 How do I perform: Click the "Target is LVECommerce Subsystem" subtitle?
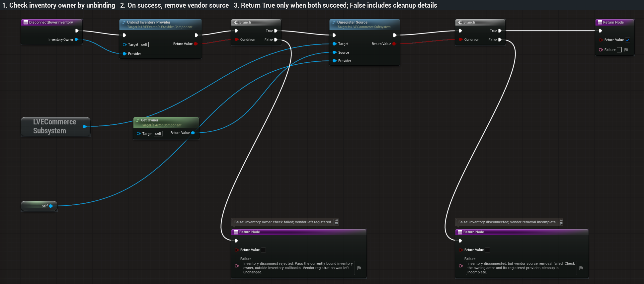(x=364, y=27)
